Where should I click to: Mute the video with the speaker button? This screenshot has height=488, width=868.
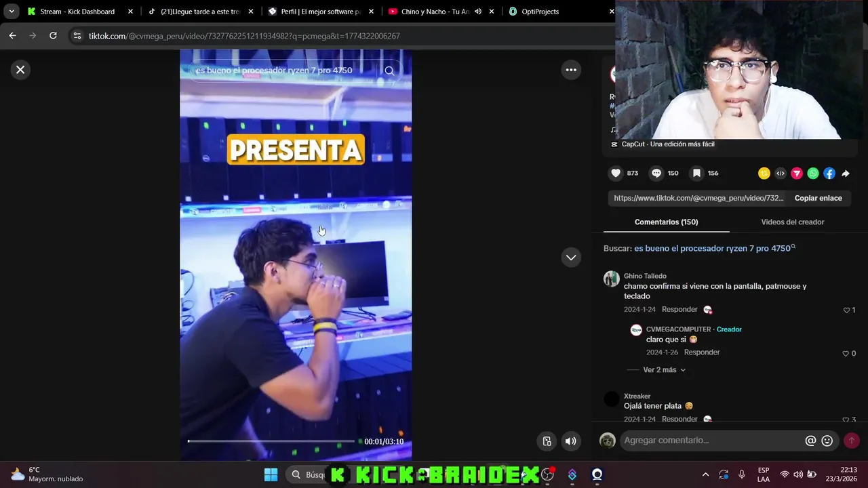click(571, 441)
